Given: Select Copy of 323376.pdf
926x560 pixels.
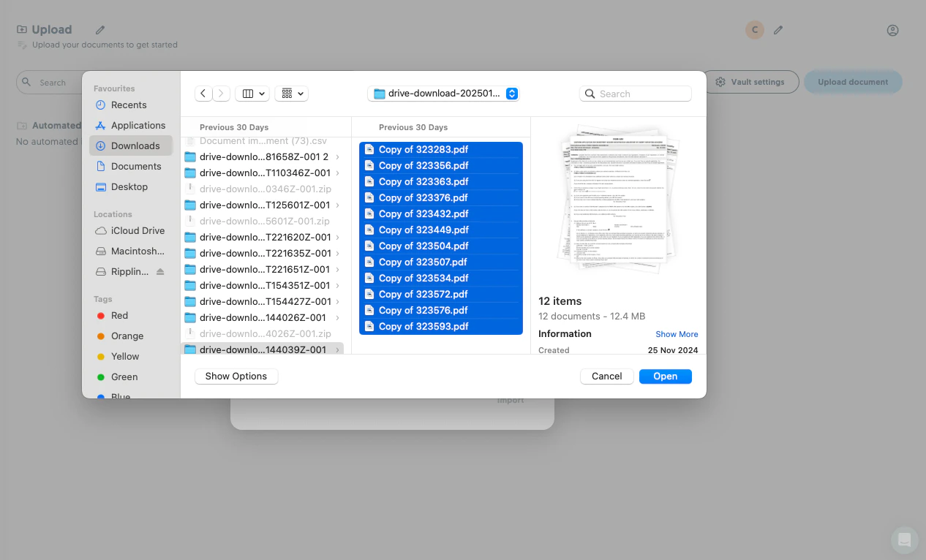Looking at the screenshot, I should 441,197.
